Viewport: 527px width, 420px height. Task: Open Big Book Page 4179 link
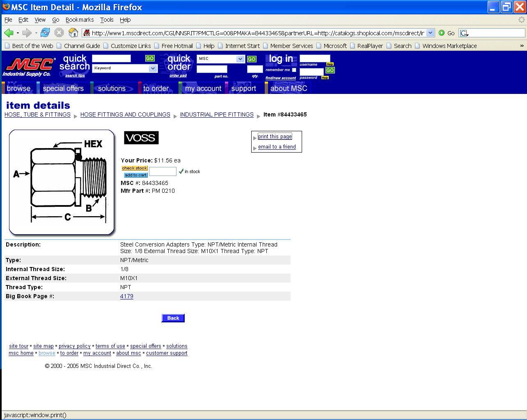(126, 296)
